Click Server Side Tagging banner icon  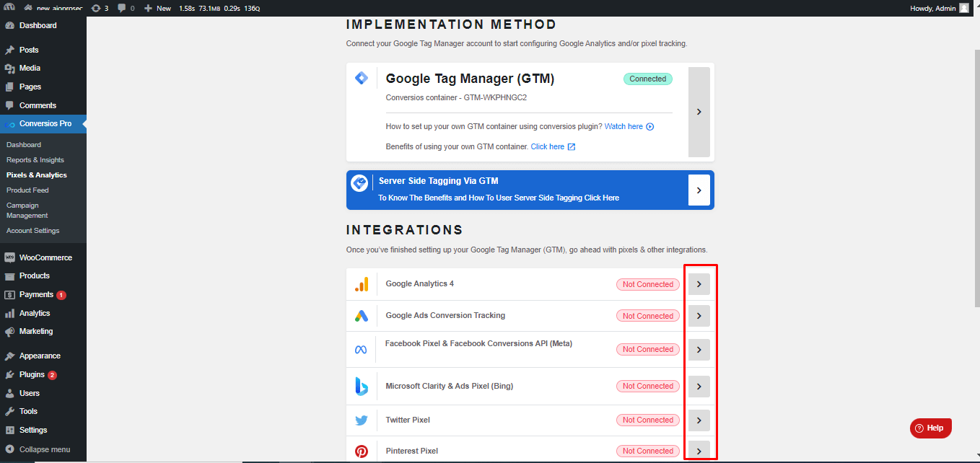[x=359, y=184]
